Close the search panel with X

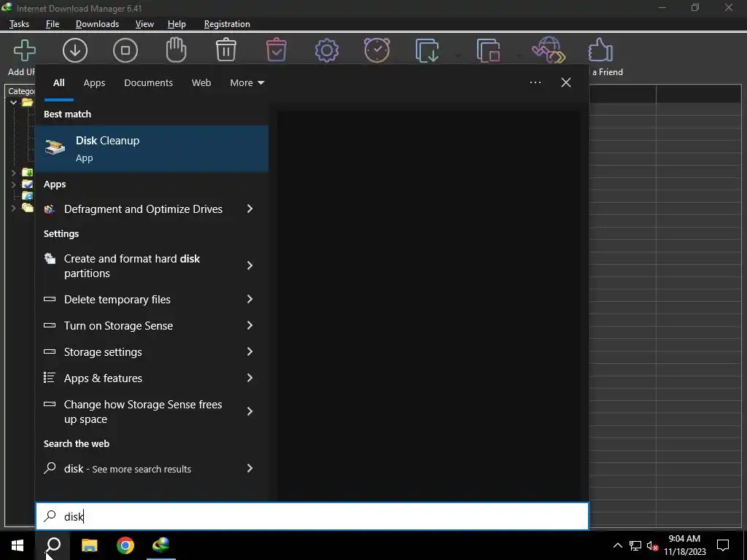point(565,82)
